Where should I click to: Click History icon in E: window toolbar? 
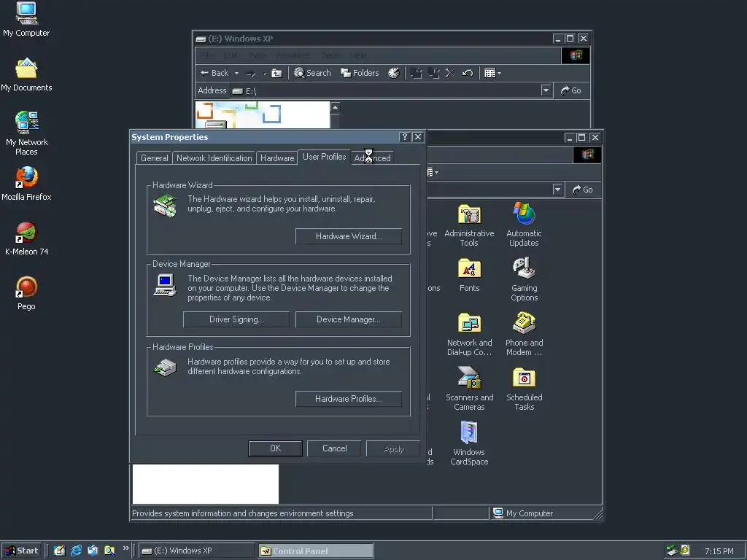point(393,73)
